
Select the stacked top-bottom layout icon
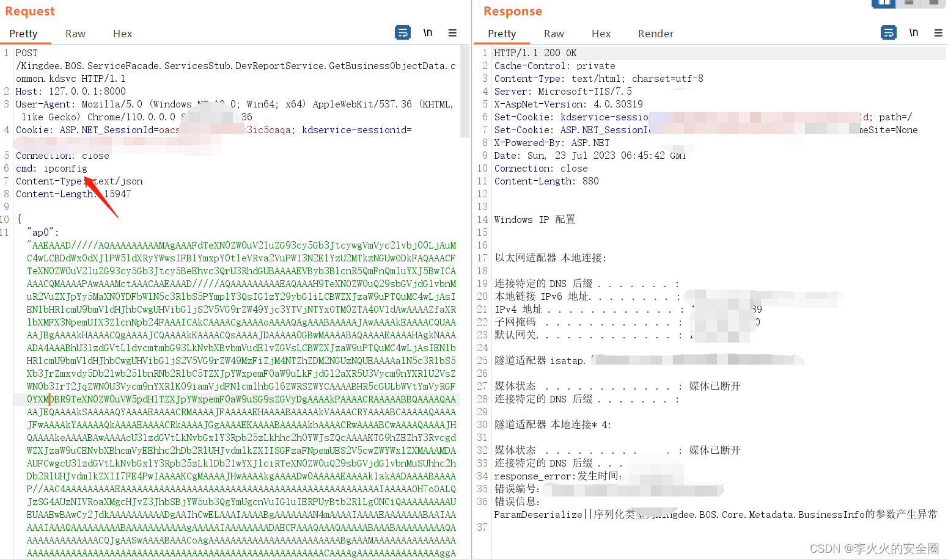909,3
